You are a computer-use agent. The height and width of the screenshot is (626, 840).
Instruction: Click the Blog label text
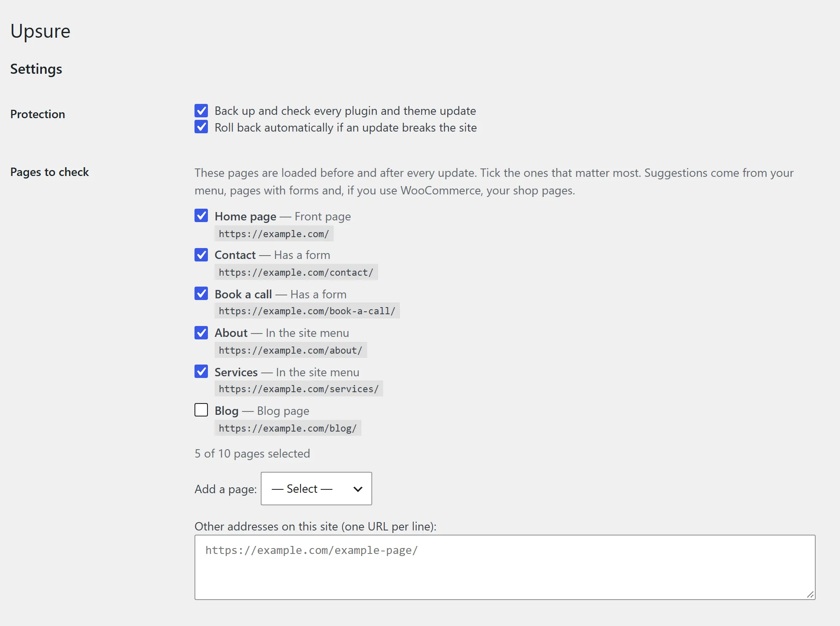(226, 411)
